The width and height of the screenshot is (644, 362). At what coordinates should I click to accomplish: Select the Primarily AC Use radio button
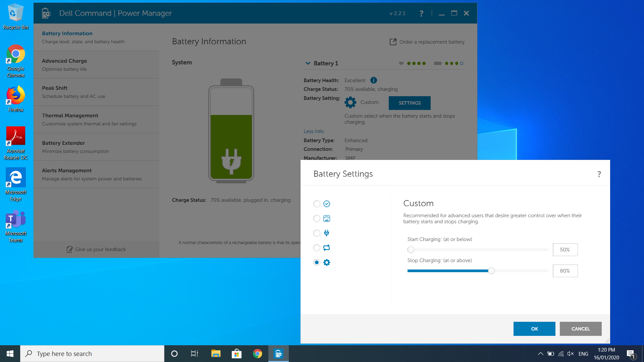[x=317, y=233]
